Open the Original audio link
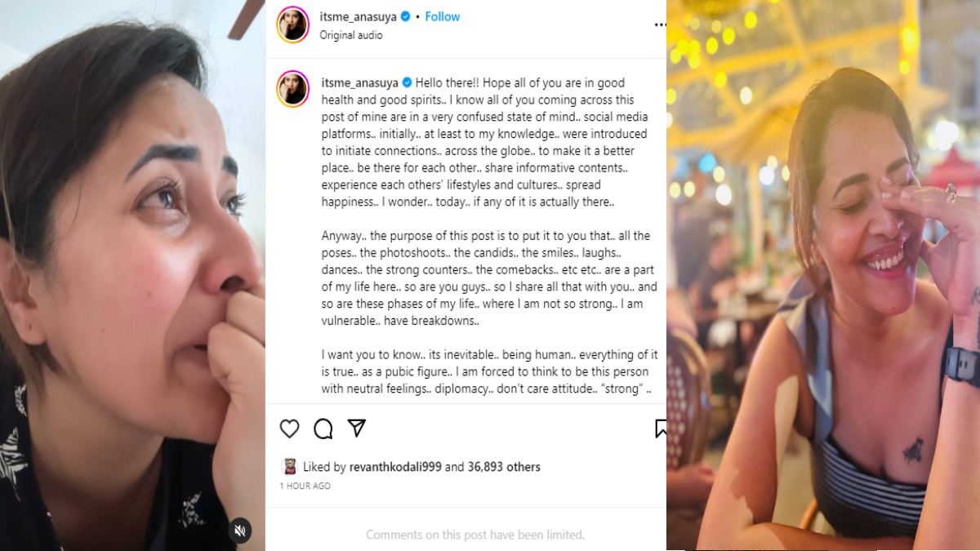Screen dimensions: 980x551 pyautogui.click(x=351, y=35)
